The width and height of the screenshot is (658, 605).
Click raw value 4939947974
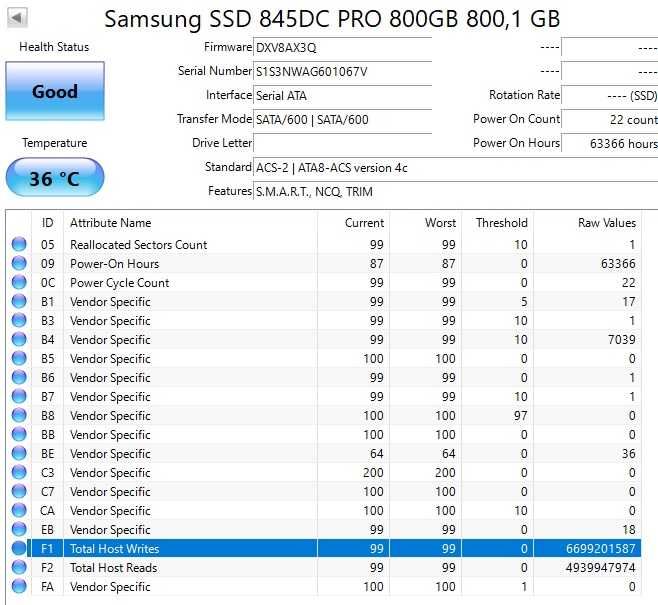pos(601,568)
